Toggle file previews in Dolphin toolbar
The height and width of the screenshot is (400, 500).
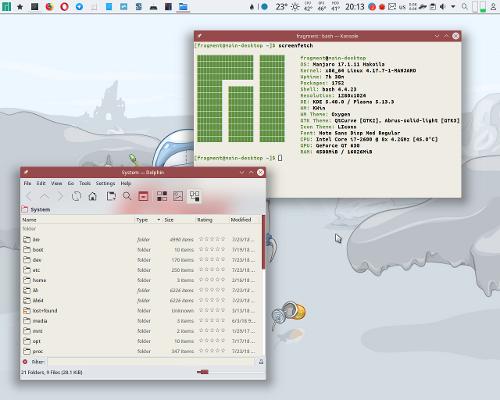click(x=178, y=196)
